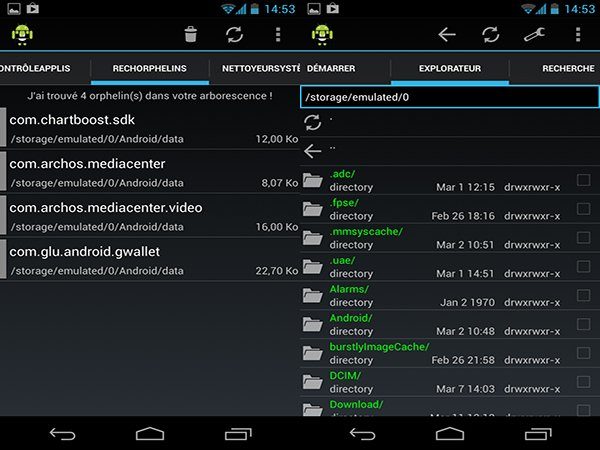
Task: Tap folder icon of Android directory
Action: (x=313, y=324)
